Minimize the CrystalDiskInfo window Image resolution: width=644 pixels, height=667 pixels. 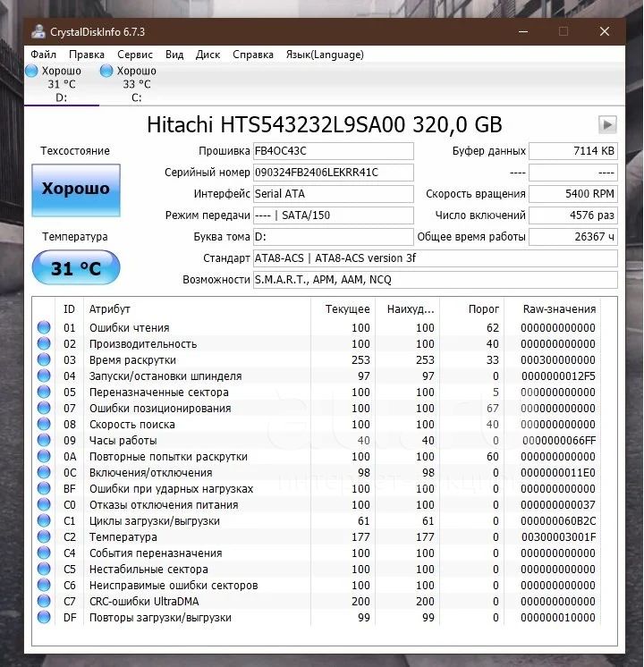[x=523, y=31]
